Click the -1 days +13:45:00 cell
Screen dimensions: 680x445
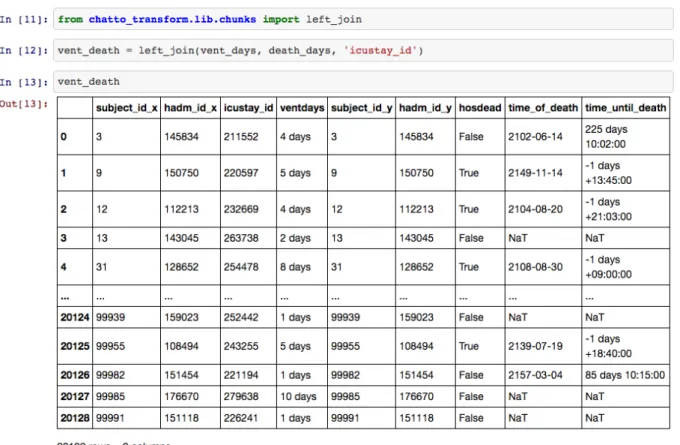coord(625,173)
